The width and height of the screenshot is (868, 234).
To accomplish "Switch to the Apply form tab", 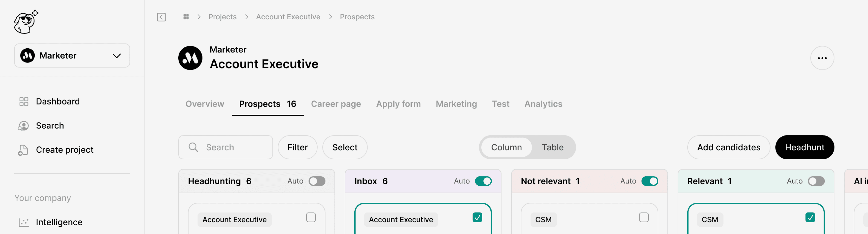I will 398,104.
